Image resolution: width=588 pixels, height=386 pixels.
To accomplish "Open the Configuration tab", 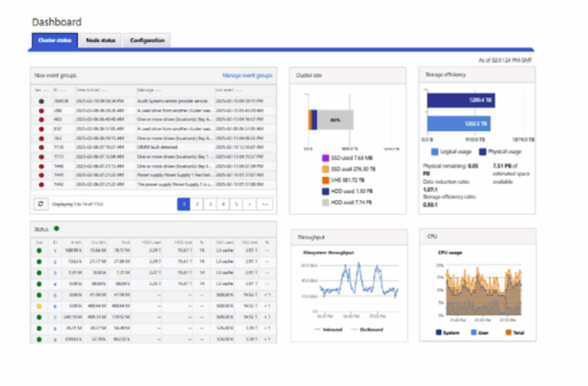I will 145,40.
